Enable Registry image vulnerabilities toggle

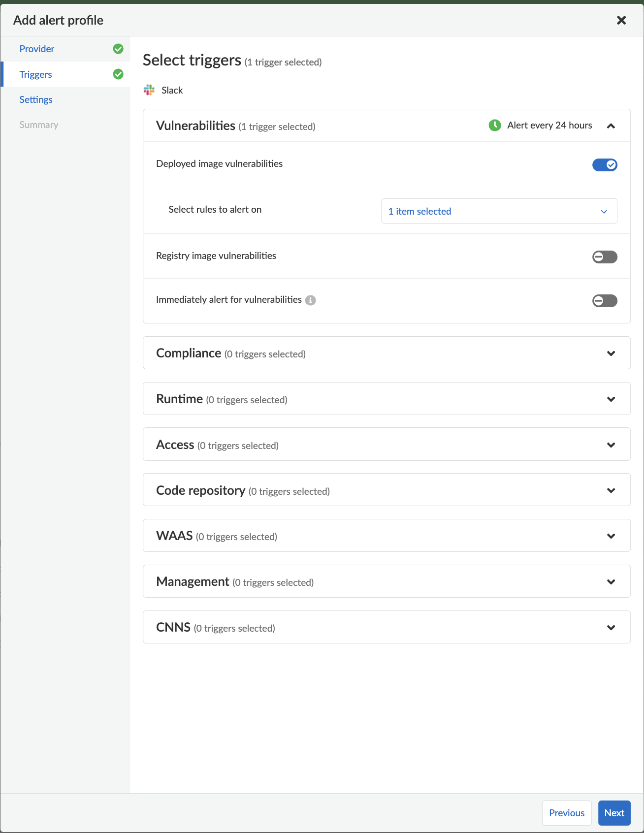[605, 257]
